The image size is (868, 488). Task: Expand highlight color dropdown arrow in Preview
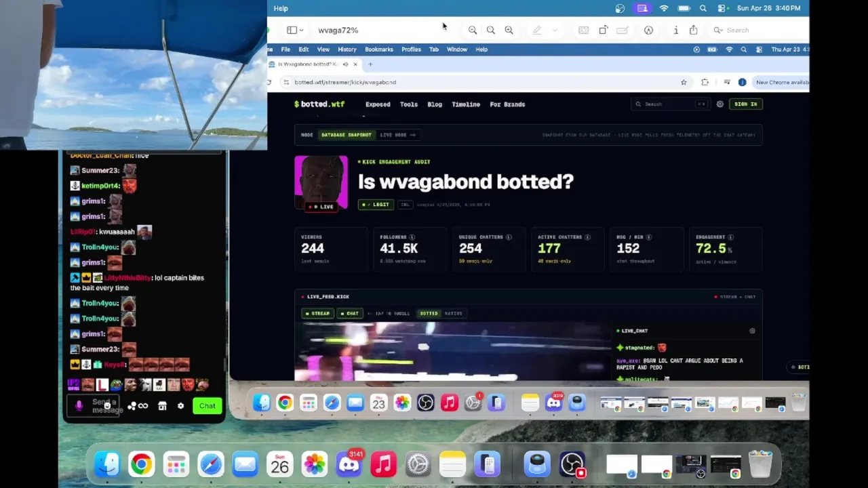pos(555,30)
